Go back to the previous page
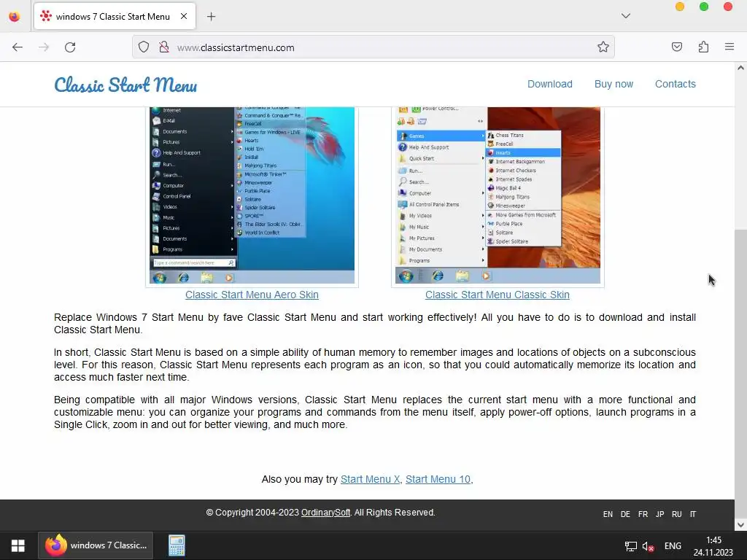Screen dimensions: 747x560 [x=18, y=47]
